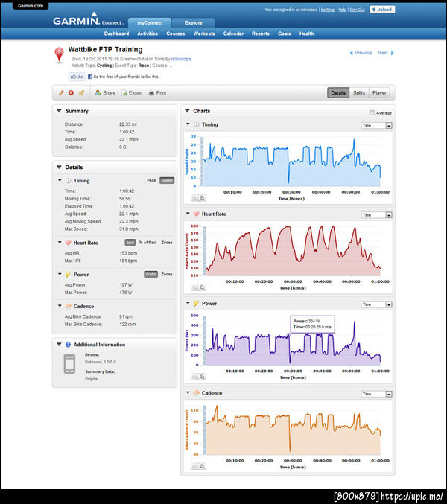Screen dimensions: 447x504
Task: Click the padlock privacy icon in toolbar
Action: click(81, 93)
